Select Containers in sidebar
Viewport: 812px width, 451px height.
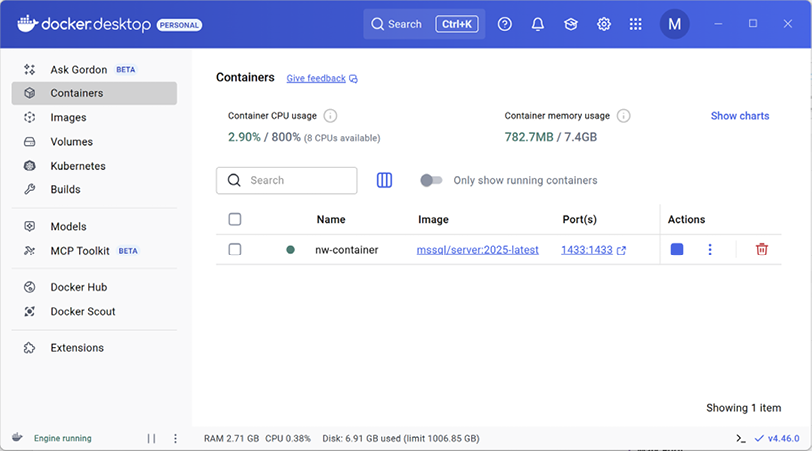click(94, 93)
